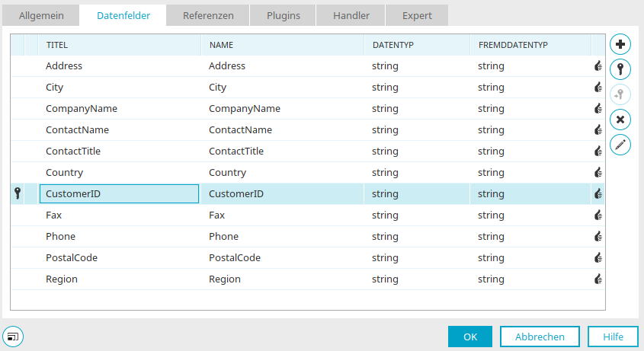
Task: Click the FREMDDATENTYP string of the Region row
Action: pyautogui.click(x=491, y=279)
